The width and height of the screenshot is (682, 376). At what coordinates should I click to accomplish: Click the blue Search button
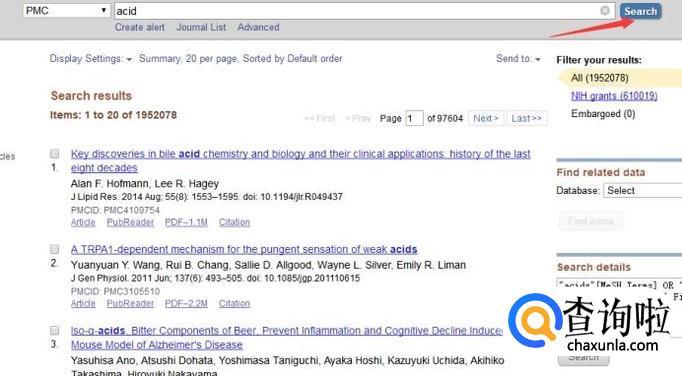click(640, 11)
